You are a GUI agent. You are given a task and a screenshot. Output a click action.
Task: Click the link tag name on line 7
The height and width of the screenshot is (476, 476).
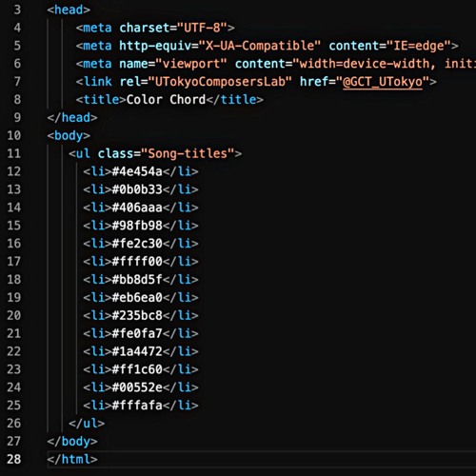(x=97, y=82)
